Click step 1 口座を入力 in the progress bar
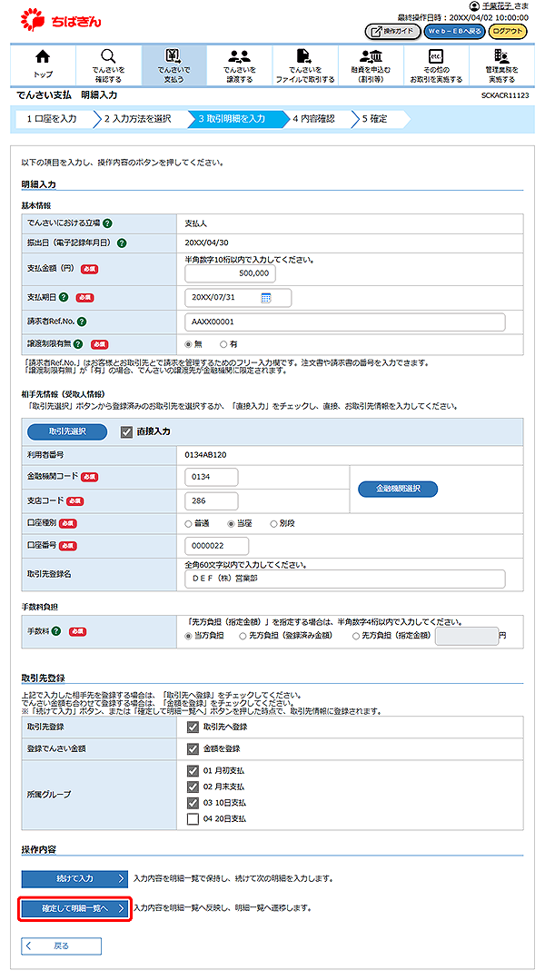 tap(53, 118)
